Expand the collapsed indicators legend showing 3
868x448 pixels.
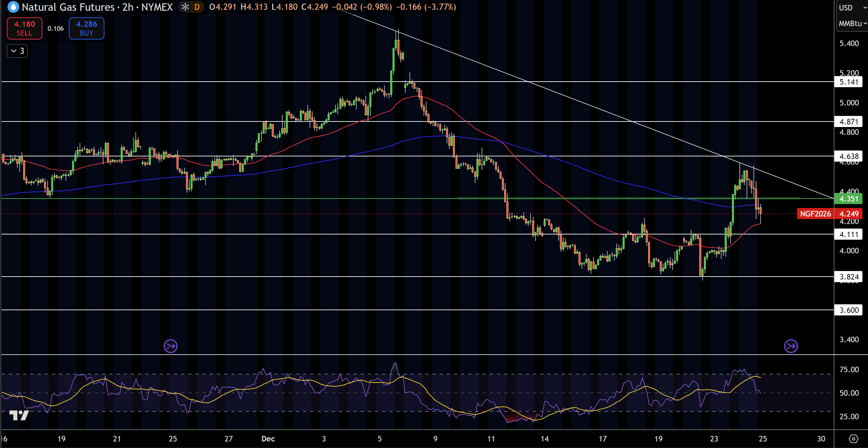(x=17, y=51)
